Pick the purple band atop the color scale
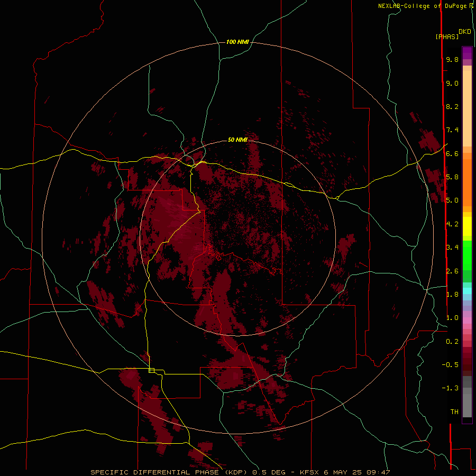 (x=467, y=53)
